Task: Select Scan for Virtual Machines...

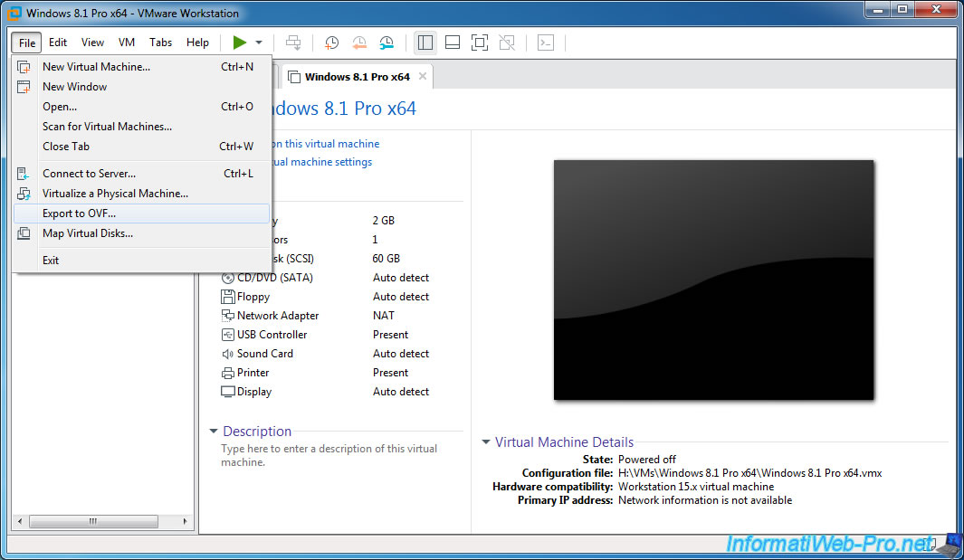Action: coord(141,127)
